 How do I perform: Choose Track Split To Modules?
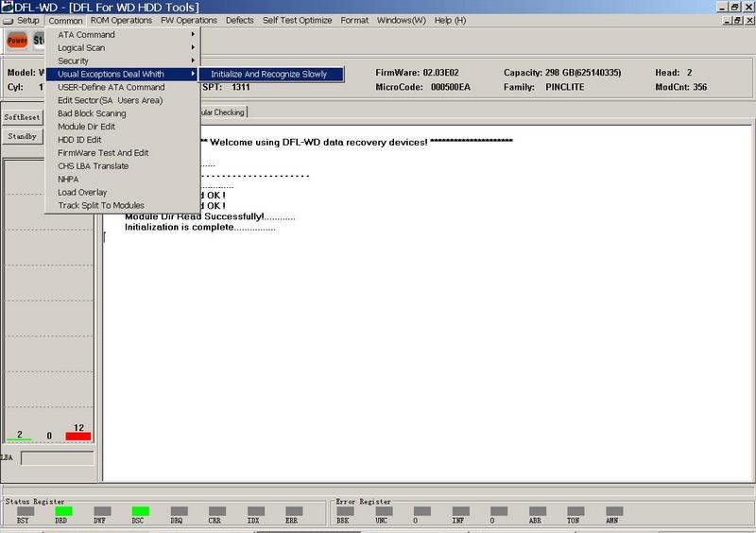[x=123, y=205]
